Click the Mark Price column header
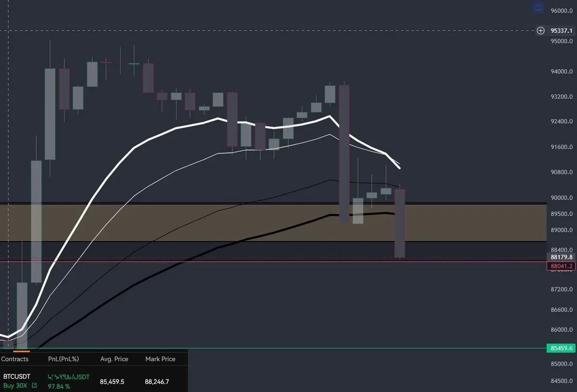 160,359
